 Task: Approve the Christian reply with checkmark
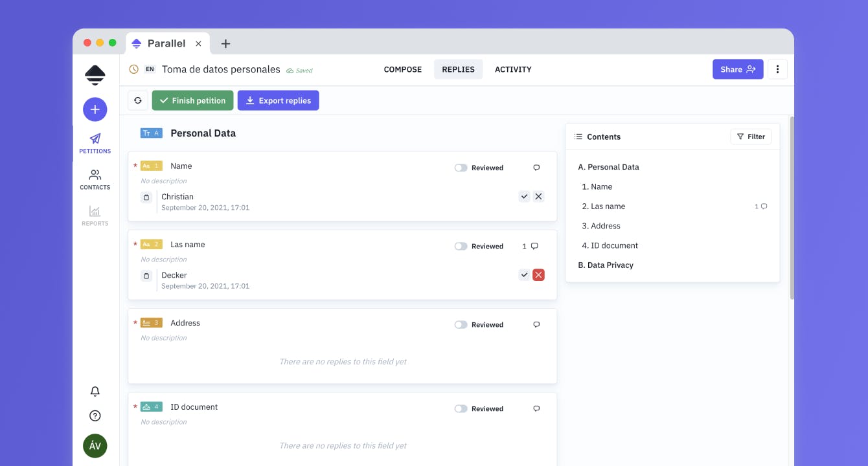pyautogui.click(x=524, y=197)
